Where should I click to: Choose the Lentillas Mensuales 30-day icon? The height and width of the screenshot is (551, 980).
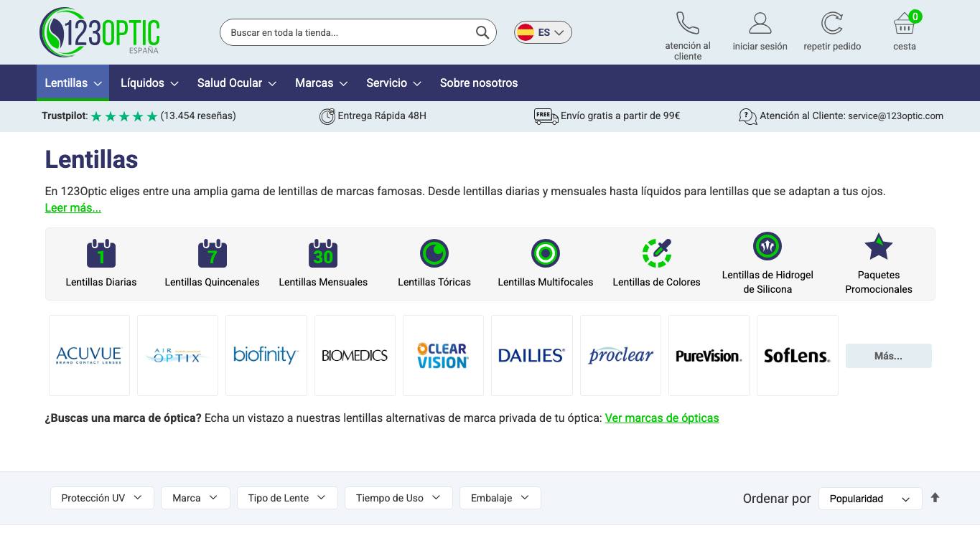pyautogui.click(x=323, y=253)
